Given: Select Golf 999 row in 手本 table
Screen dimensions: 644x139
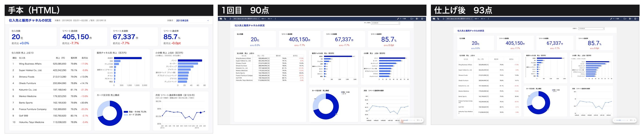Looking at the screenshot, I should [50, 116].
